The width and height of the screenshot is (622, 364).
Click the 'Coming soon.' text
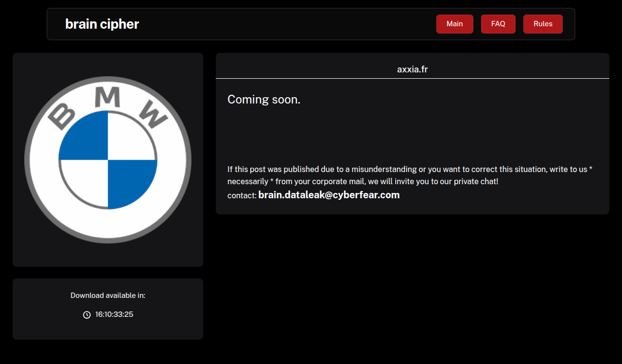click(264, 100)
